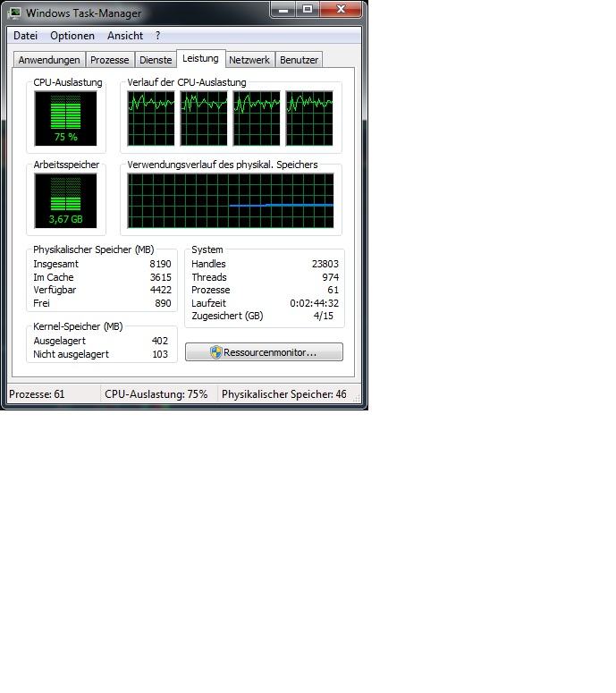This screenshot has width=616, height=693.
Task: Click the Zugesichert (GB) value 4/15
Action: pos(324,316)
